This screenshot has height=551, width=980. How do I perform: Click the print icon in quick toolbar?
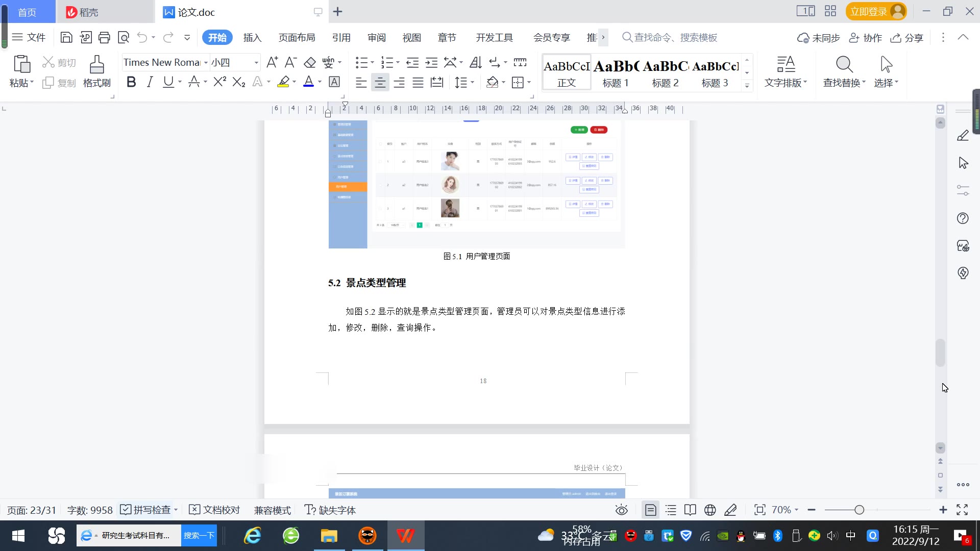pos(104,37)
